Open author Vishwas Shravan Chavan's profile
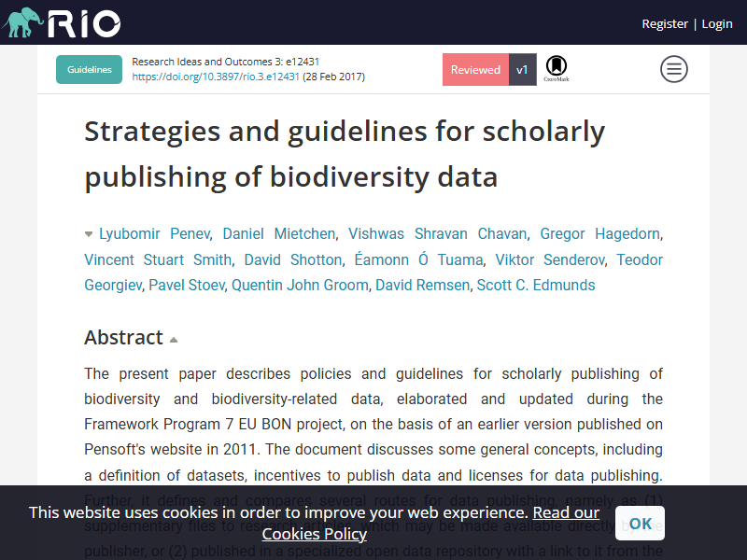Viewport: 747px width, 560px height. click(x=437, y=234)
